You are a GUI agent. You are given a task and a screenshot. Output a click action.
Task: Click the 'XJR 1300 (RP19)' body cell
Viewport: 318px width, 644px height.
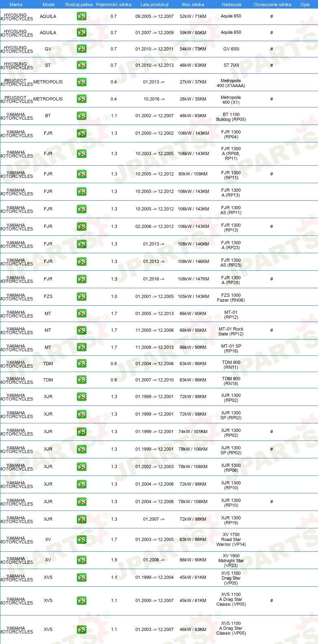click(x=231, y=520)
